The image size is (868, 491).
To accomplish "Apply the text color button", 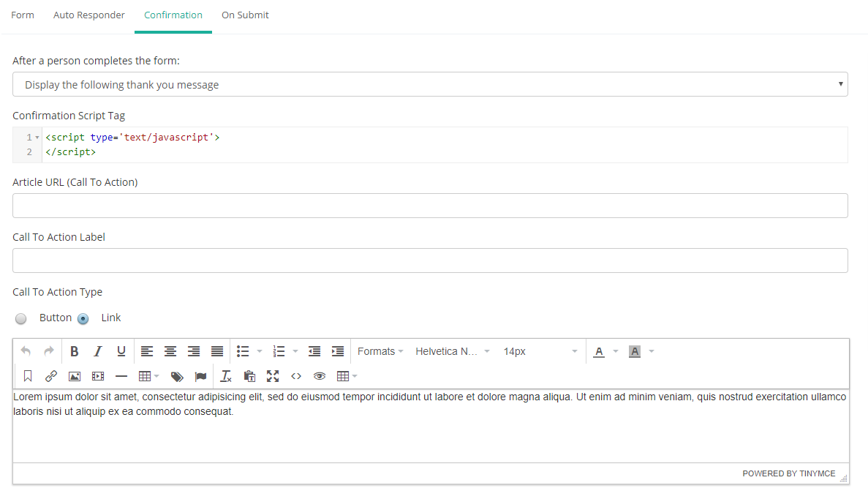I will click(x=599, y=351).
